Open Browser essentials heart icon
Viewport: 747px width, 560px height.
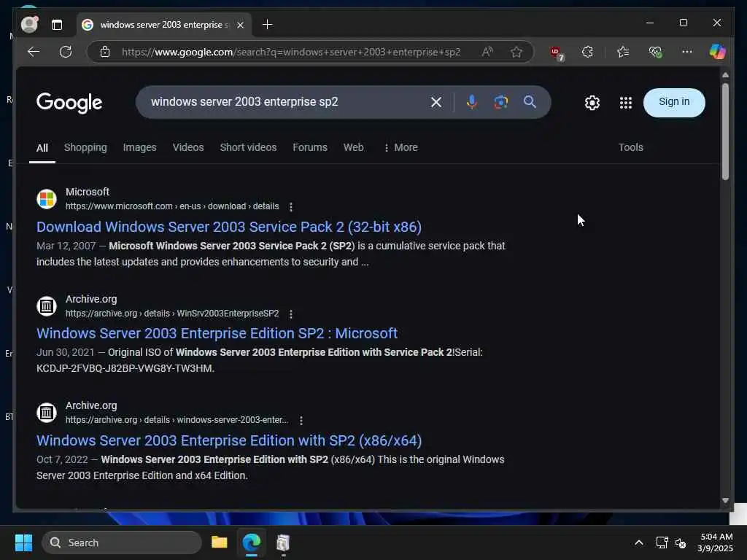pyautogui.click(x=655, y=52)
